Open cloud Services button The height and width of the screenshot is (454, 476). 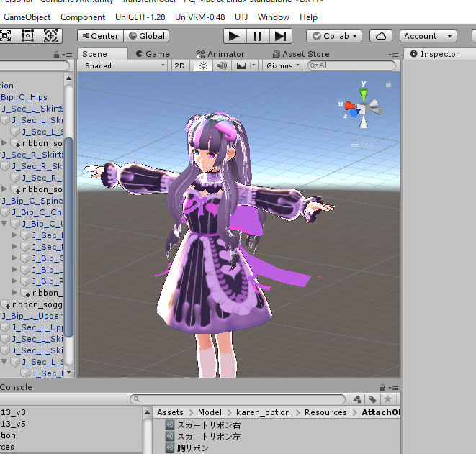click(x=381, y=36)
